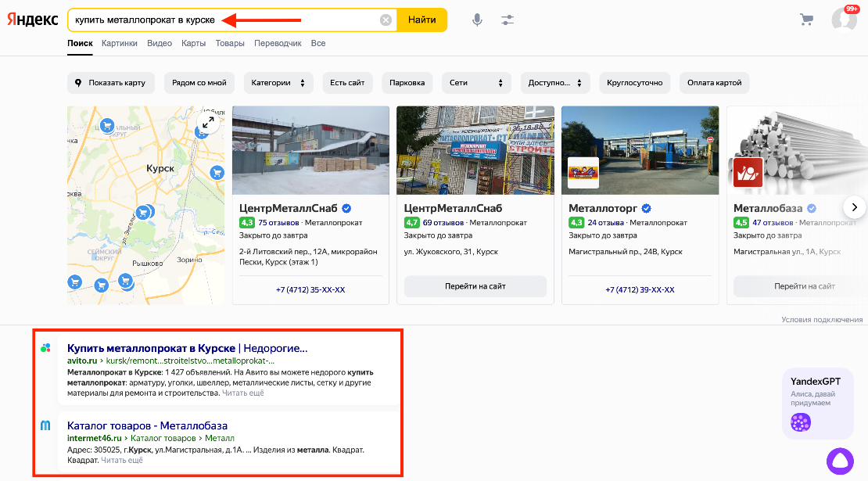Expand the map using the arrows icon
The image size is (868, 481).
[209, 122]
